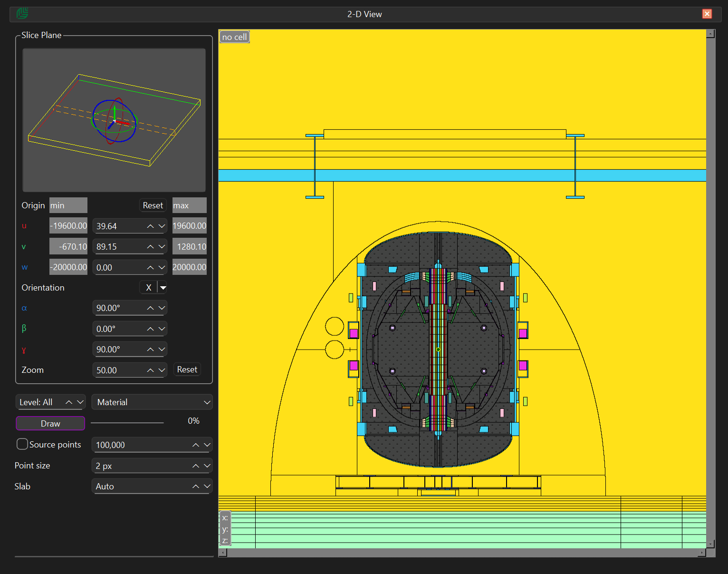Screen dimensions: 728x574
Task: Click the horizontal scrollbar left arrow
Action: coord(223,553)
